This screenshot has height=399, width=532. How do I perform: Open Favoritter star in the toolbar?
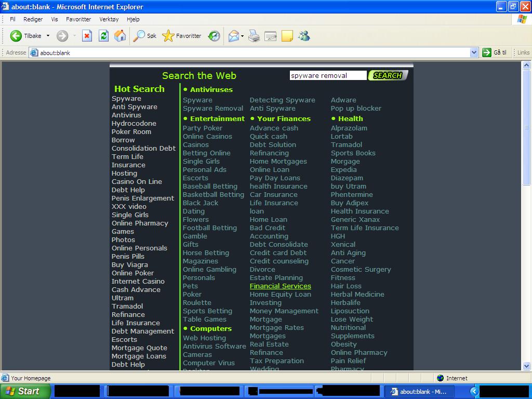tap(181, 36)
